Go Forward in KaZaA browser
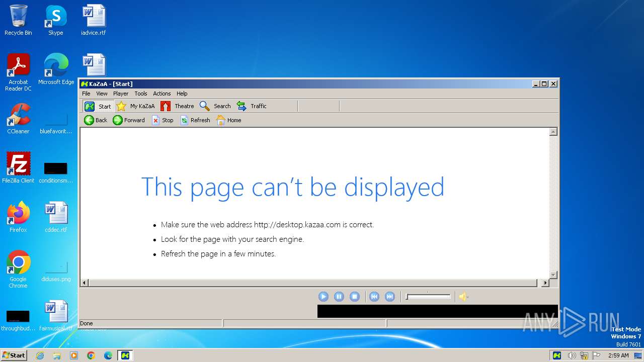 (129, 120)
